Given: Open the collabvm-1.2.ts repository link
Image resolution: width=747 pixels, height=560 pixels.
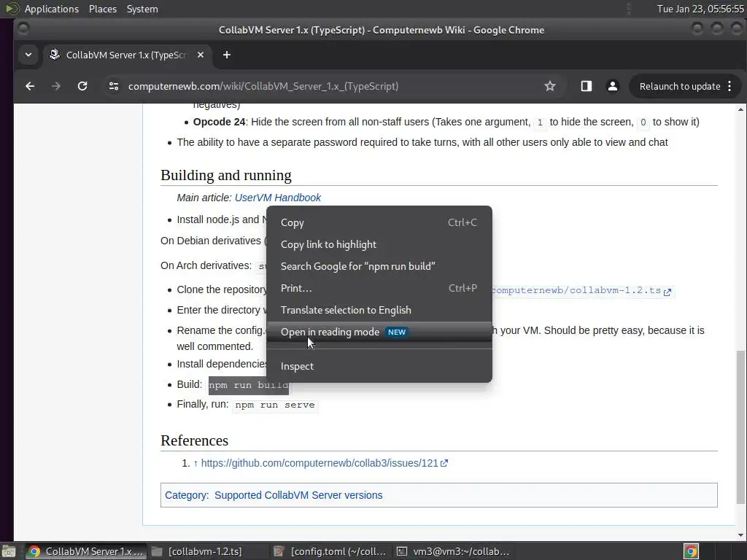Looking at the screenshot, I should point(582,290).
